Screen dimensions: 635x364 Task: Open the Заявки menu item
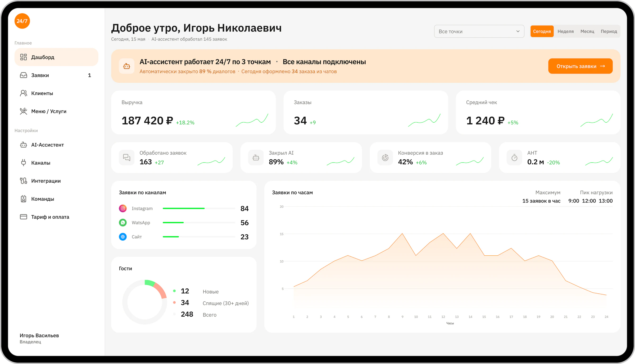pyautogui.click(x=56, y=75)
